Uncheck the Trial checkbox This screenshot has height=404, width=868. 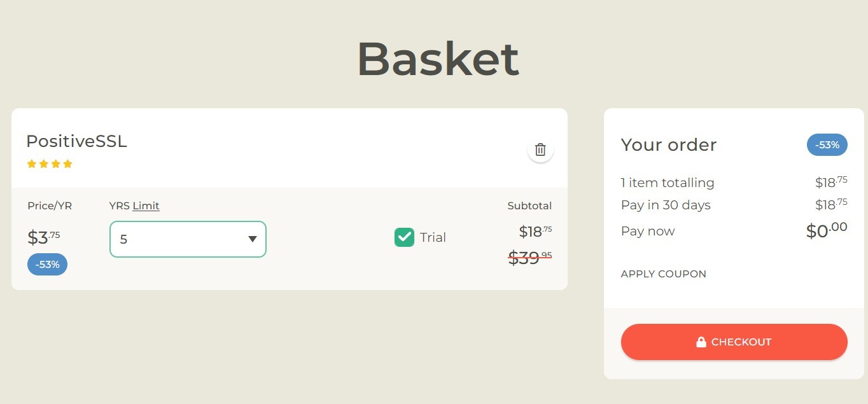[404, 237]
